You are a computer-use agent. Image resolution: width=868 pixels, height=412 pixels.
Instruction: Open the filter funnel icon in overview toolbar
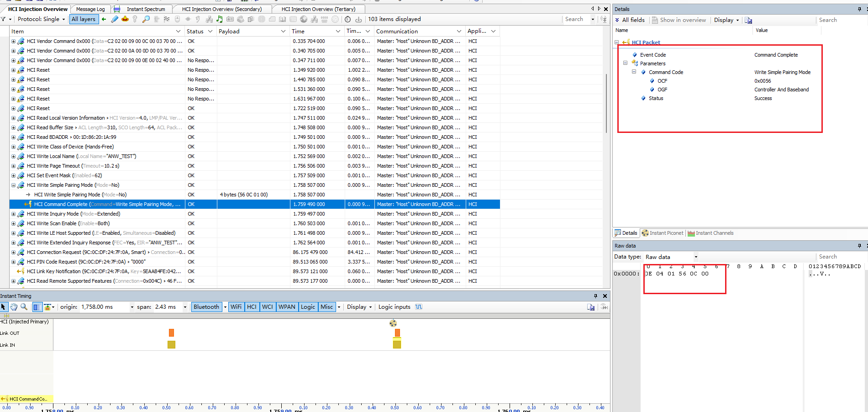click(x=4, y=19)
